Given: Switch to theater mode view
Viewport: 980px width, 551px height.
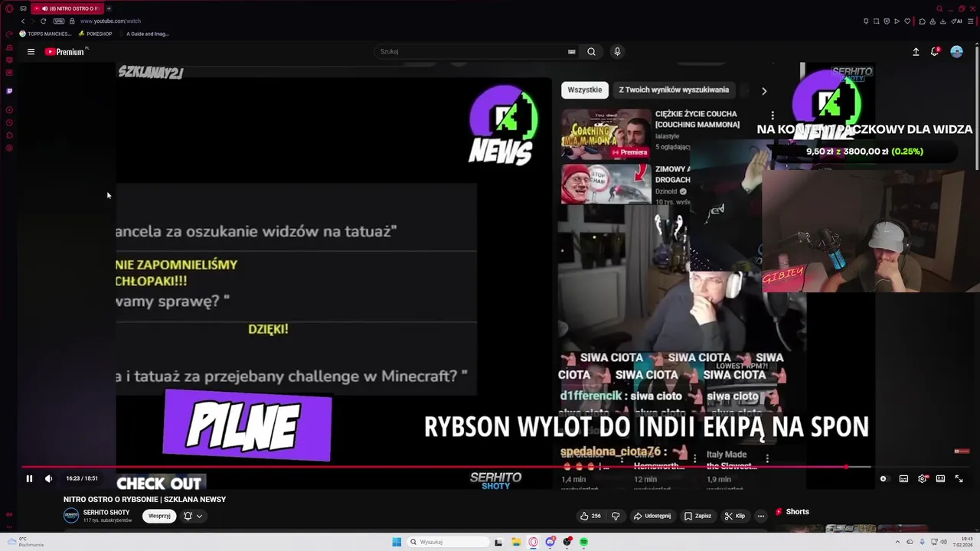Looking at the screenshot, I should 940,478.
